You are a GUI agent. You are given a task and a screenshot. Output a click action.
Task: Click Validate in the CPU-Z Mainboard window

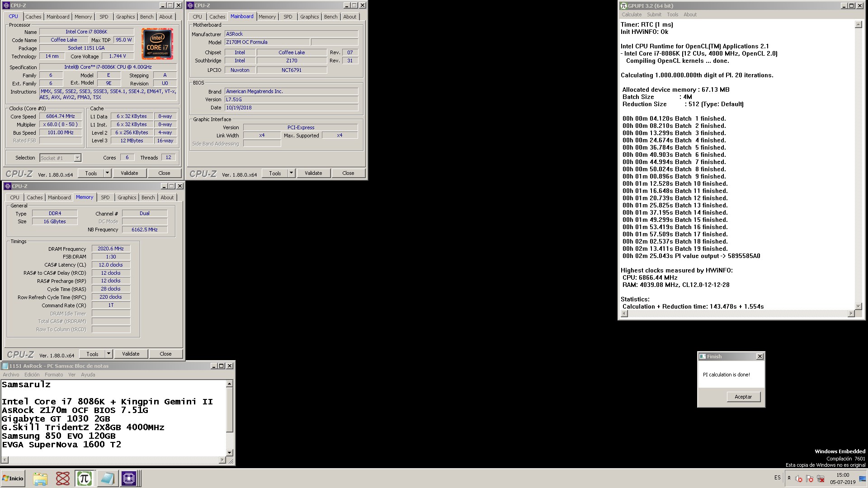pyautogui.click(x=313, y=173)
